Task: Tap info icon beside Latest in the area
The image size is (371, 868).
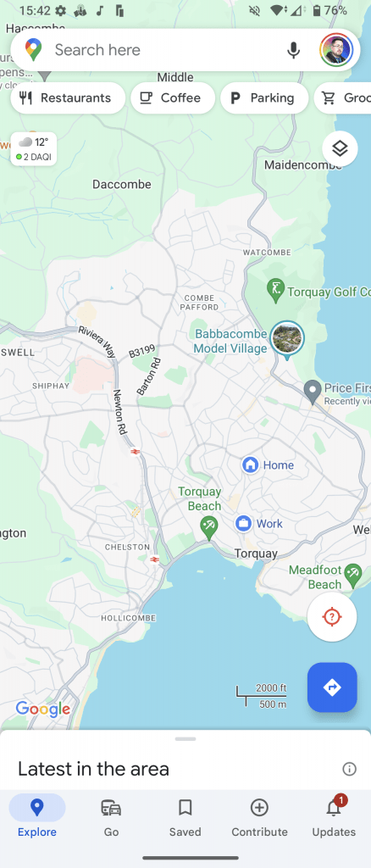Action: [350, 768]
